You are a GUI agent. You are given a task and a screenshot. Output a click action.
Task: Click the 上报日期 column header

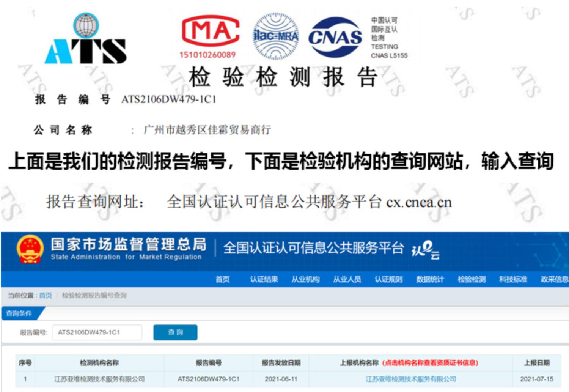pos(537,363)
